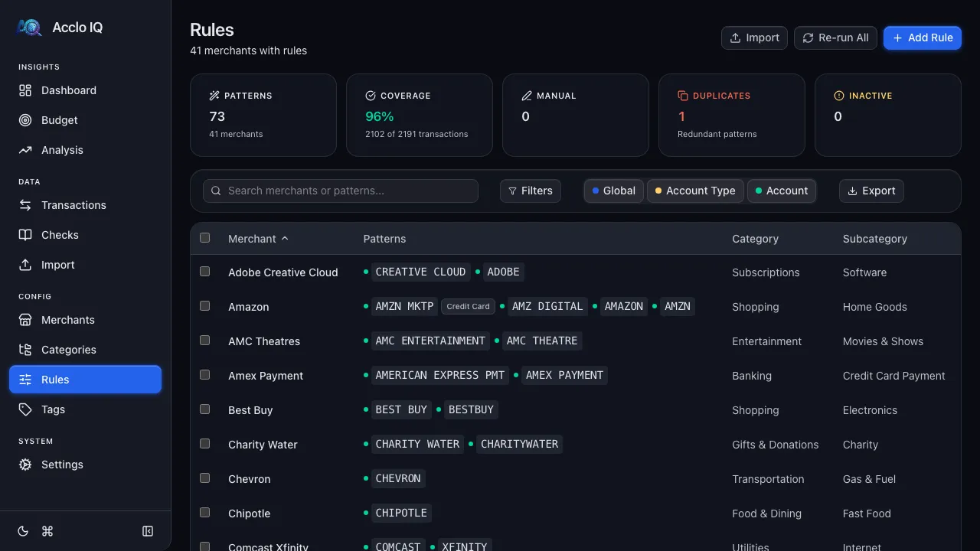Viewport: 980px width, 551px height.
Task: Check the Best Buy row checkbox
Action: pyautogui.click(x=204, y=409)
